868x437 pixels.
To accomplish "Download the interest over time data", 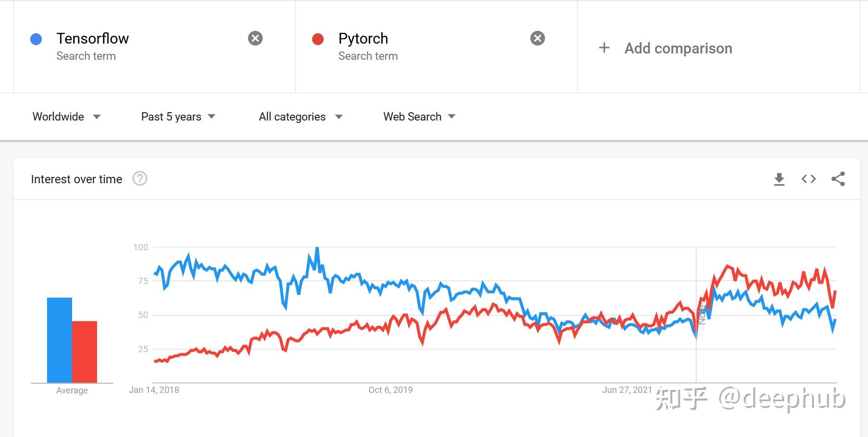I will click(779, 179).
